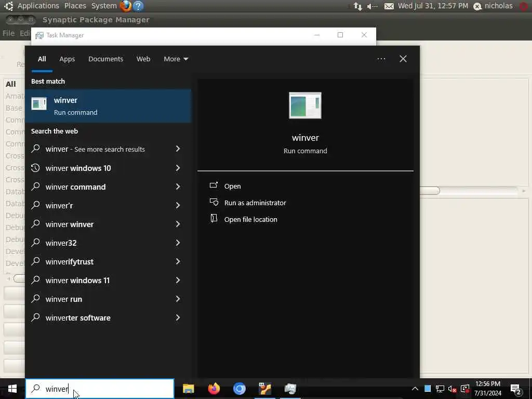Click the network arrows indicator icon
Screen dimensions: 532x399
(357, 6)
